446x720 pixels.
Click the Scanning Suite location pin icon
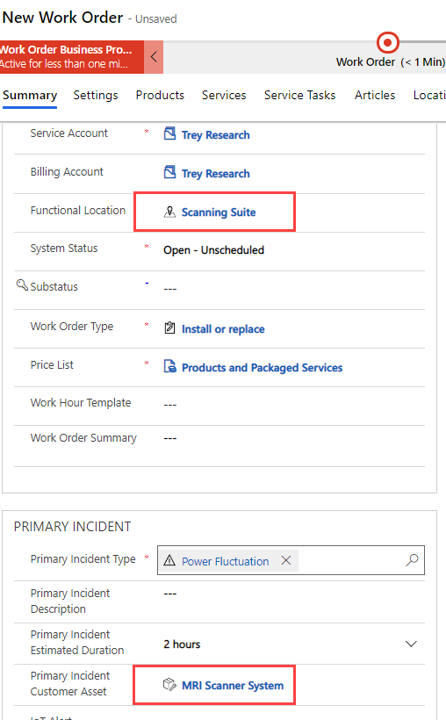click(x=169, y=212)
